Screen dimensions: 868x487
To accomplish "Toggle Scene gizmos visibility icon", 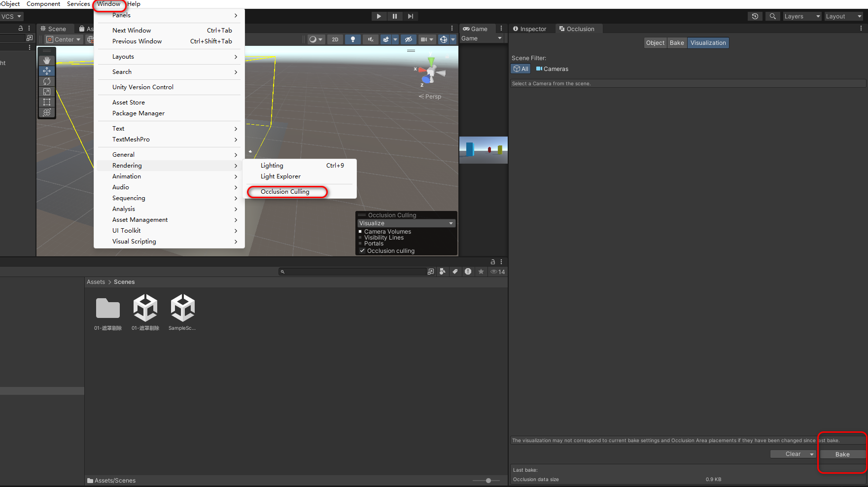I will point(444,39).
